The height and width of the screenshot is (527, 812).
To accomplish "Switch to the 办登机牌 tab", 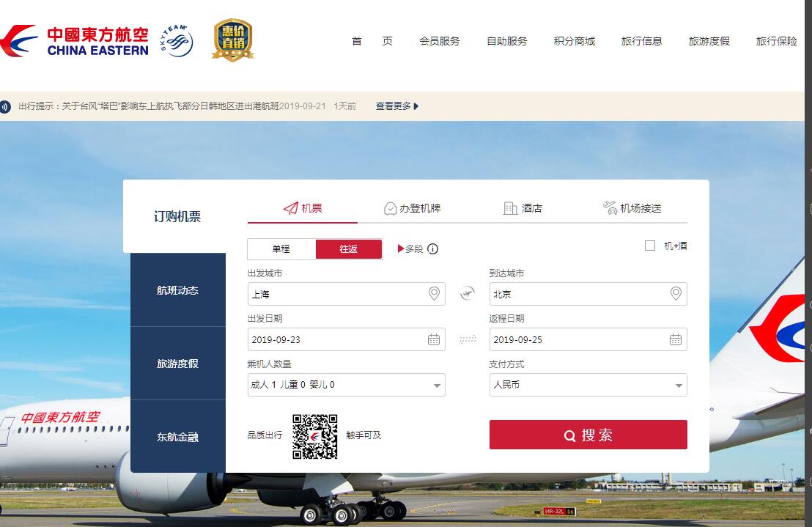I will pyautogui.click(x=413, y=208).
